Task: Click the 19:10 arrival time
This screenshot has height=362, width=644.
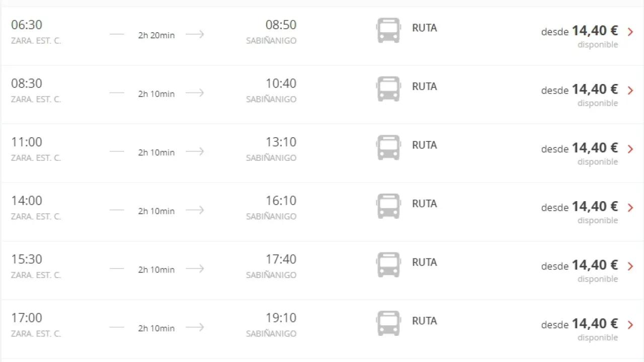Action: click(x=281, y=318)
